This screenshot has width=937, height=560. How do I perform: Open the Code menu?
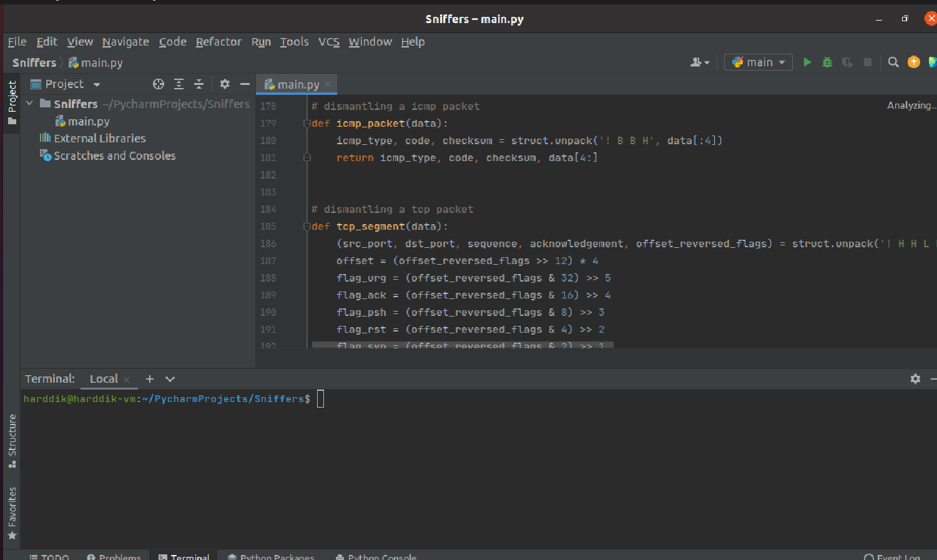pyautogui.click(x=172, y=42)
